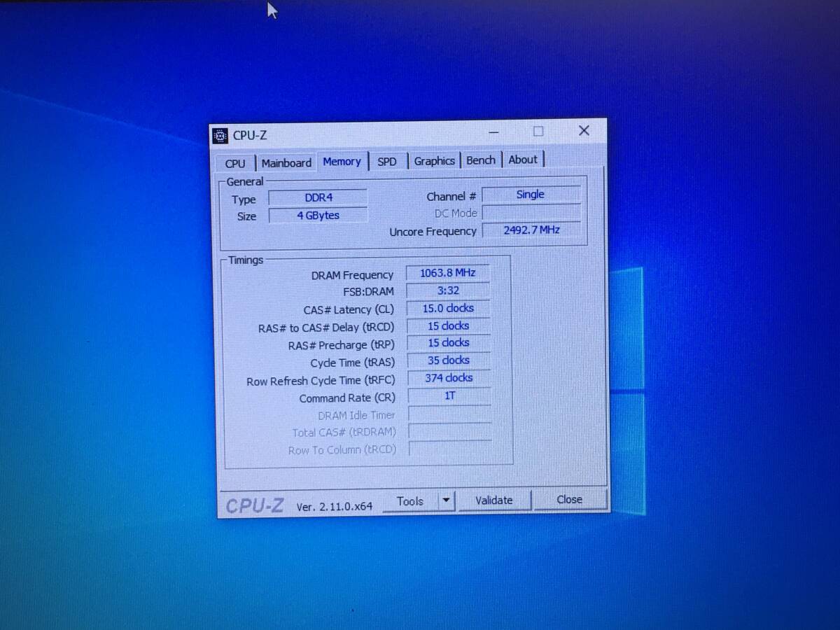
Task: Click the "FSB:DRAM" label
Action: point(368,292)
